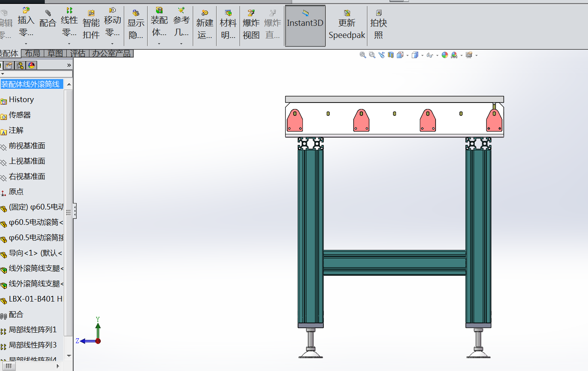The width and height of the screenshot is (588, 371).
Task: Click the View Settings monitor icon
Action: coord(469,55)
